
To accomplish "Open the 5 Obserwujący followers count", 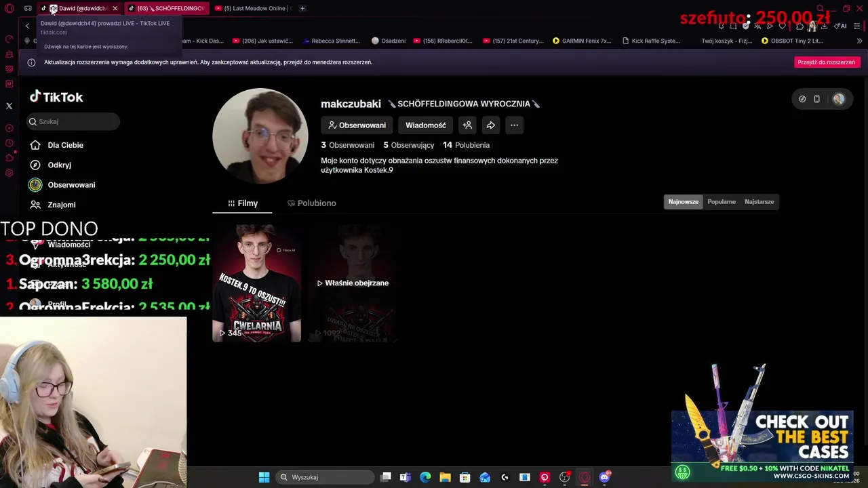I will [x=408, y=145].
